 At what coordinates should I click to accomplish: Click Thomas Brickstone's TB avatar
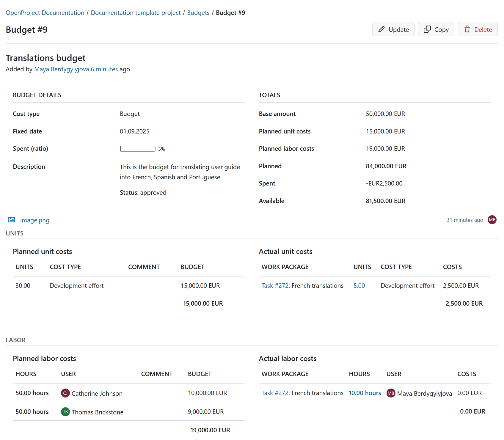tap(65, 412)
